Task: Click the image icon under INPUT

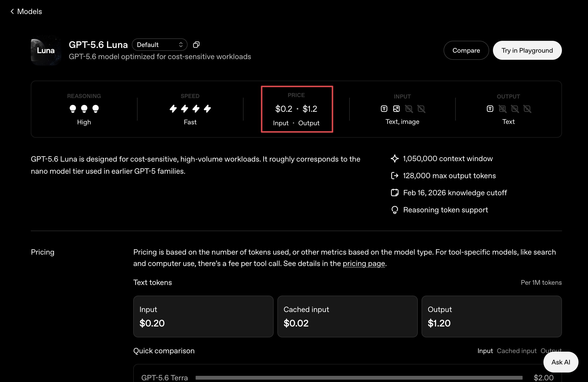Action: pyautogui.click(x=396, y=108)
